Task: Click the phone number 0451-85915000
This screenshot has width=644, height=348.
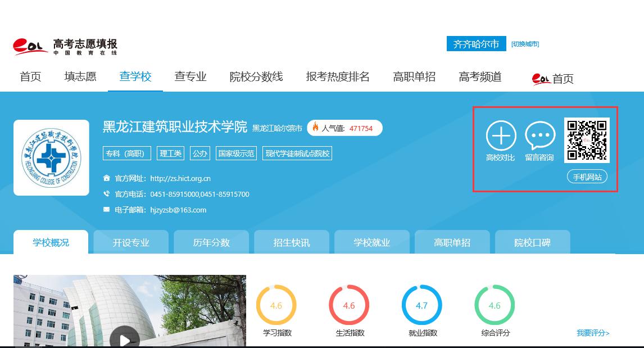Action: click(x=175, y=195)
